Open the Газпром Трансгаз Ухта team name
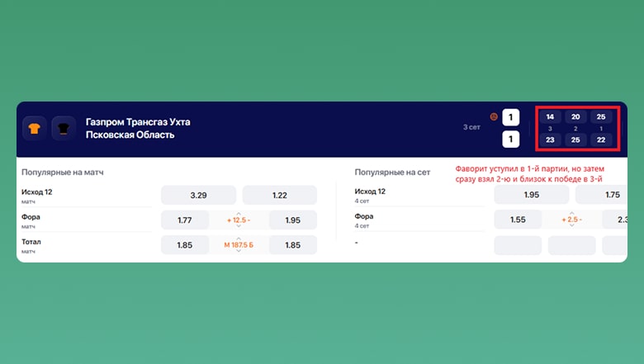Image resolution: width=644 pixels, height=364 pixels. pyautogui.click(x=138, y=122)
